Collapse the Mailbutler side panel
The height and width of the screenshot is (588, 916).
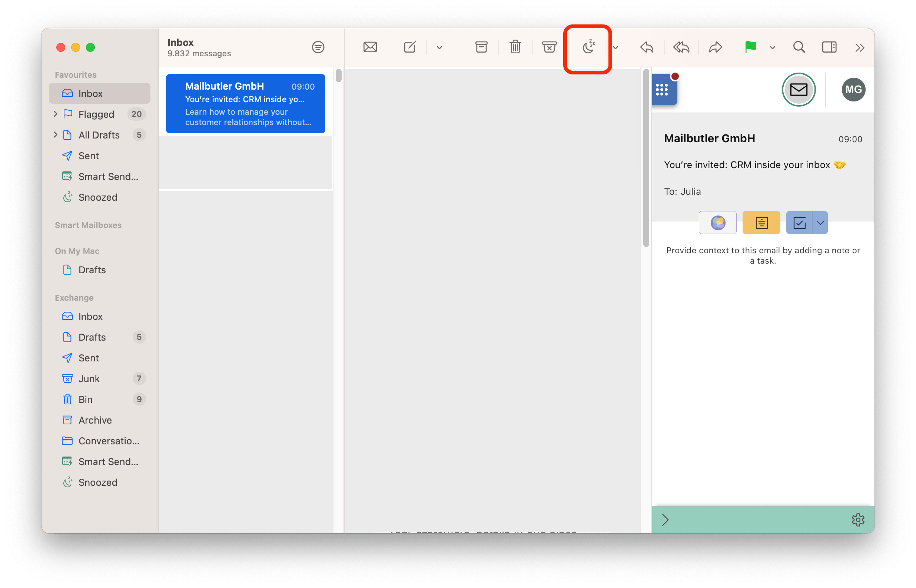(666, 519)
